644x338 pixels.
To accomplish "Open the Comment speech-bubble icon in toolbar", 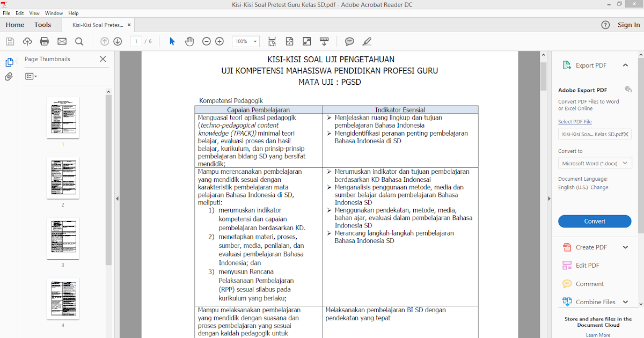I will click(349, 41).
